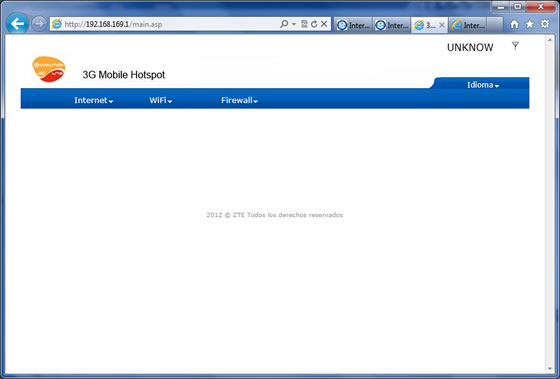Open a new blank tab

pyautogui.click(x=495, y=25)
